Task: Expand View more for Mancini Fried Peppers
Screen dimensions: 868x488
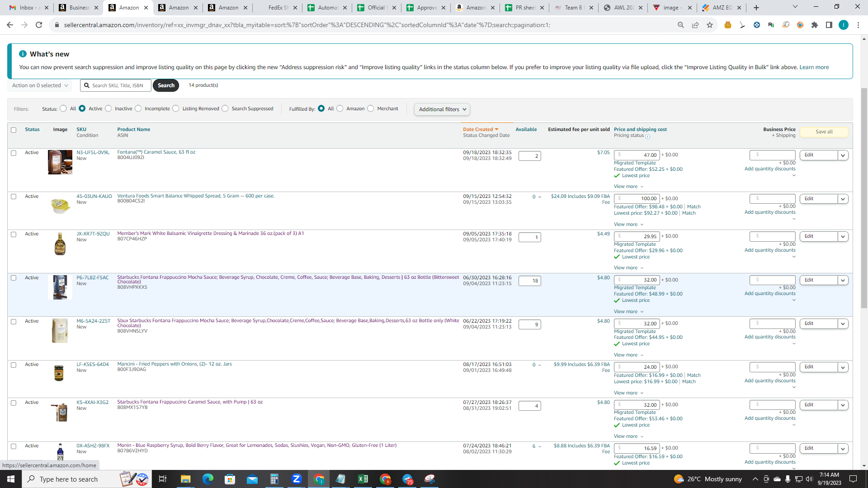Action: 628,393
